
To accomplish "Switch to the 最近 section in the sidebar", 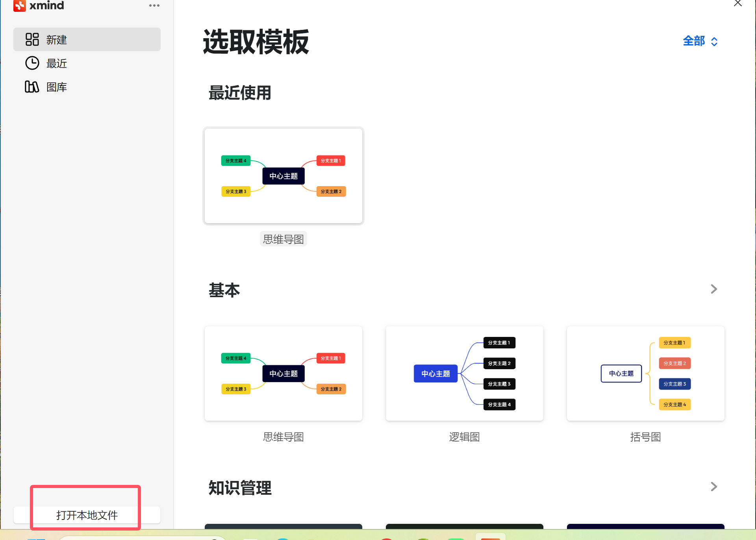I will [x=56, y=63].
